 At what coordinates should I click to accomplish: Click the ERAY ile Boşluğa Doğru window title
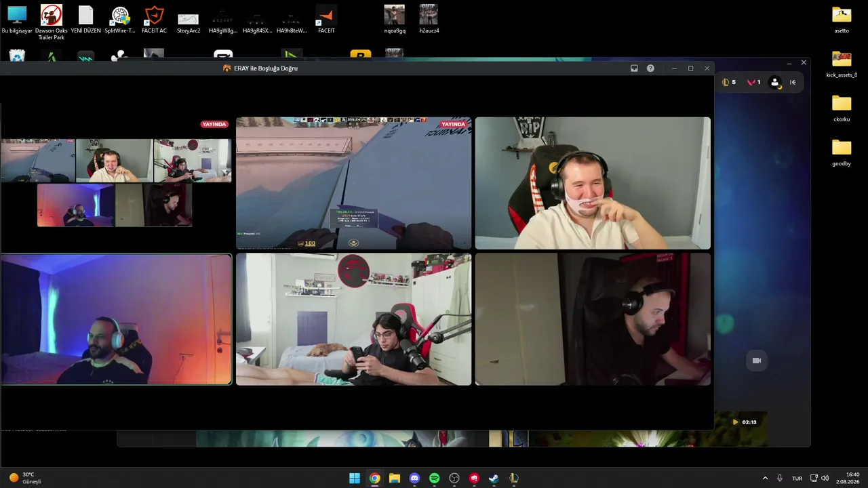point(266,68)
